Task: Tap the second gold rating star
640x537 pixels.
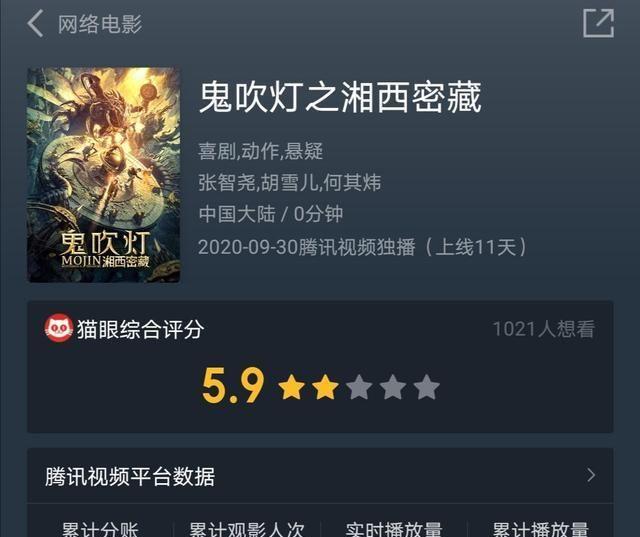Action: tap(325, 387)
